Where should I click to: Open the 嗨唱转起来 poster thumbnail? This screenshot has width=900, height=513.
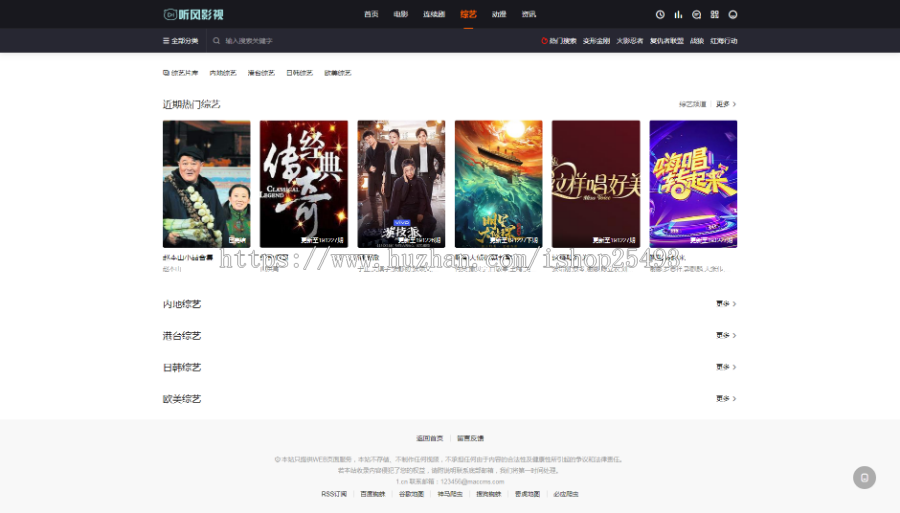[x=693, y=184]
